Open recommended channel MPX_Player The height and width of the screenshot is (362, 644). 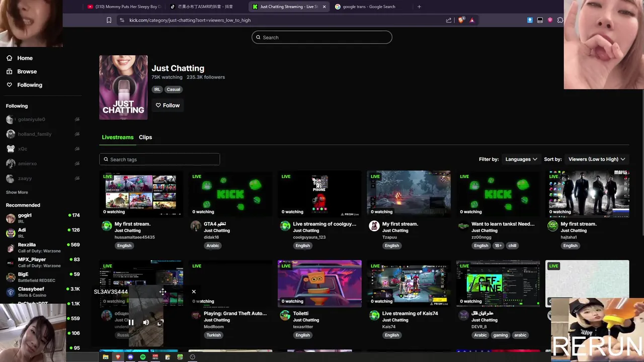[43, 262]
